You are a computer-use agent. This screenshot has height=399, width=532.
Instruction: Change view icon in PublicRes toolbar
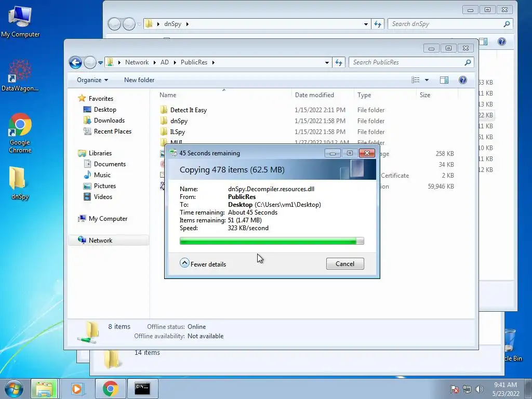(415, 80)
